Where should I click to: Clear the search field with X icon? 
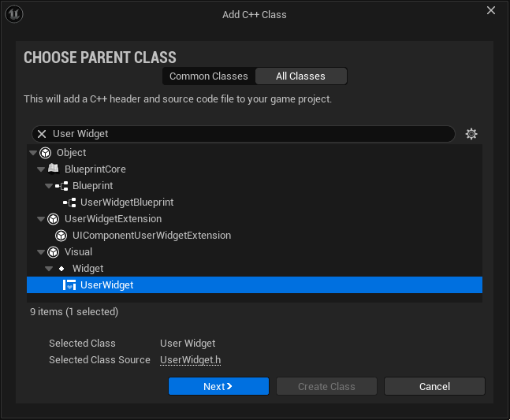point(42,134)
